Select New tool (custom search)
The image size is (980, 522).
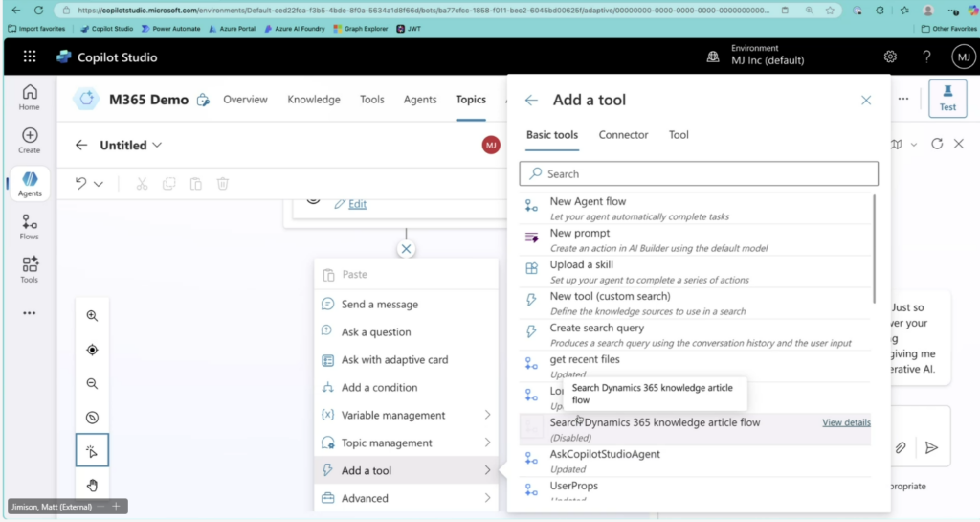[695, 304]
